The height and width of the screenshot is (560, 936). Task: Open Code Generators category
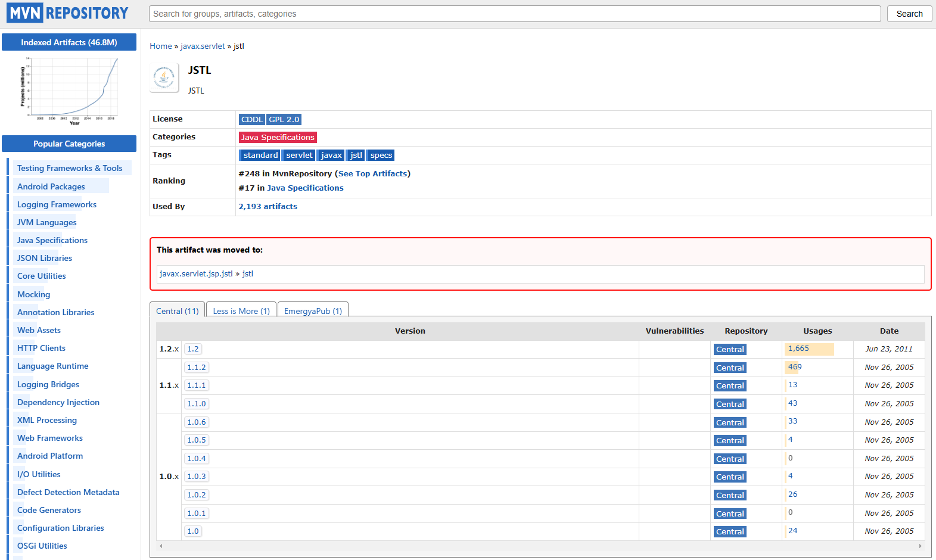pos(49,510)
